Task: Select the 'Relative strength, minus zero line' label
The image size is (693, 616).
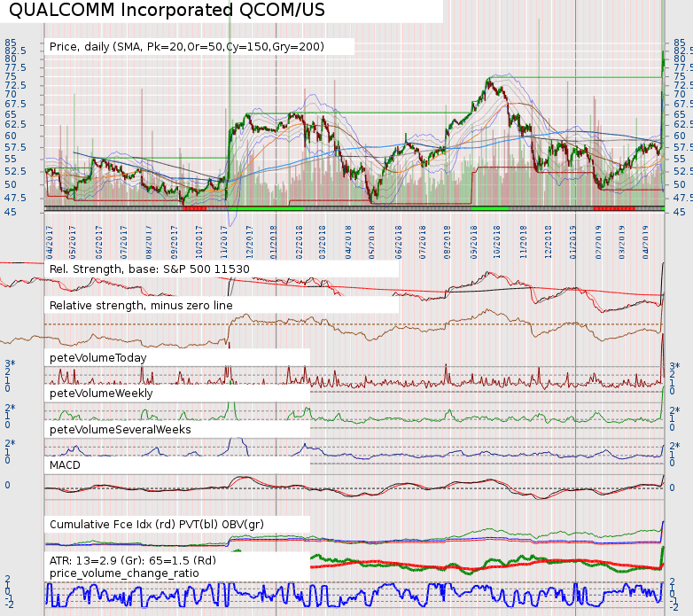Action: [x=141, y=306]
